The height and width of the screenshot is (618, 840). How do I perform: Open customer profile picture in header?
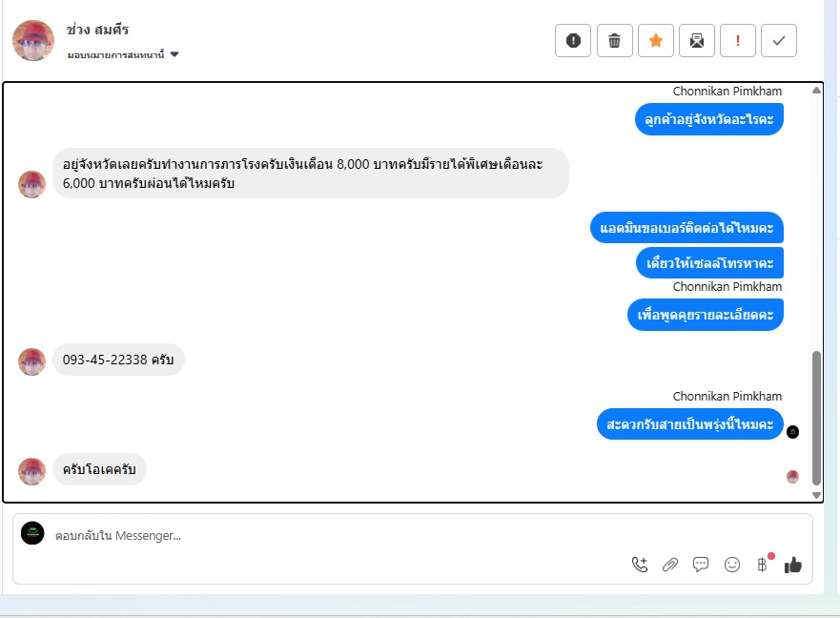[33, 40]
